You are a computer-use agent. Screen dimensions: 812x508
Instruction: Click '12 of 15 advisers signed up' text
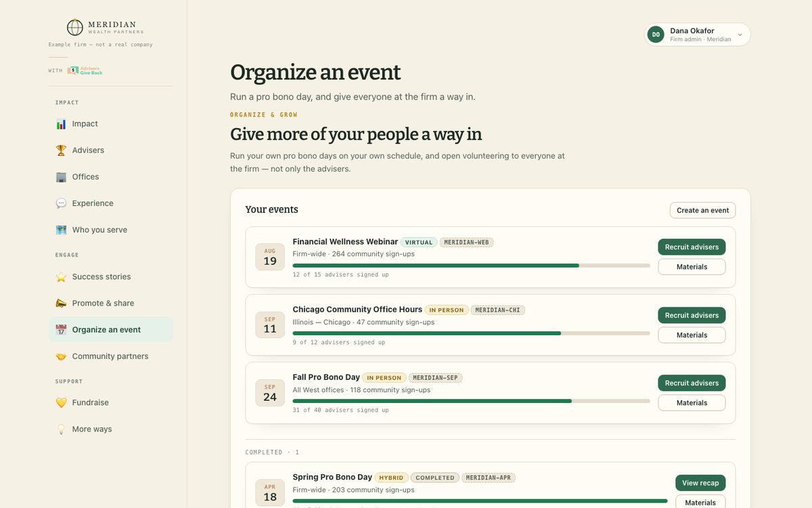click(x=340, y=275)
